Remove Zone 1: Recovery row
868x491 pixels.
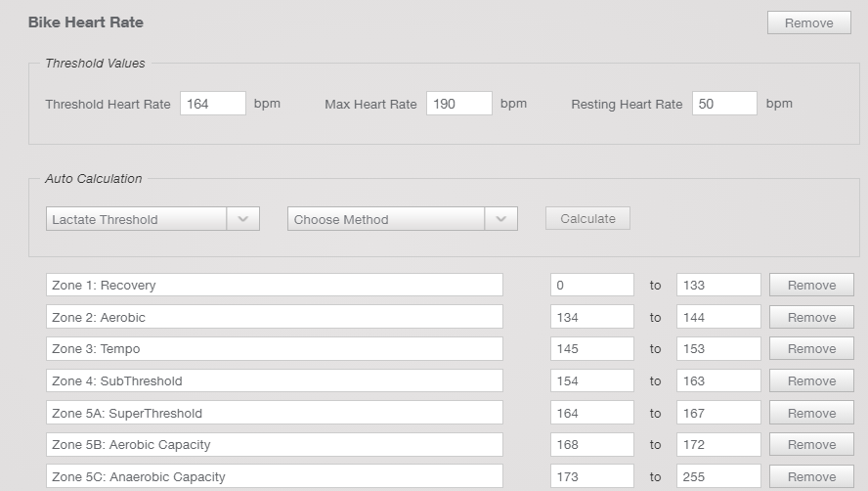[x=811, y=286]
